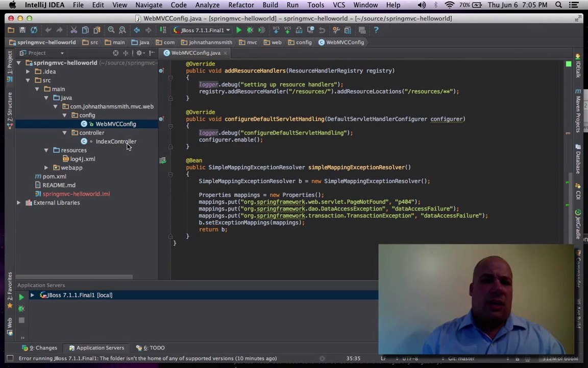
Task: Open Project panel settings gear icon
Action: click(139, 53)
